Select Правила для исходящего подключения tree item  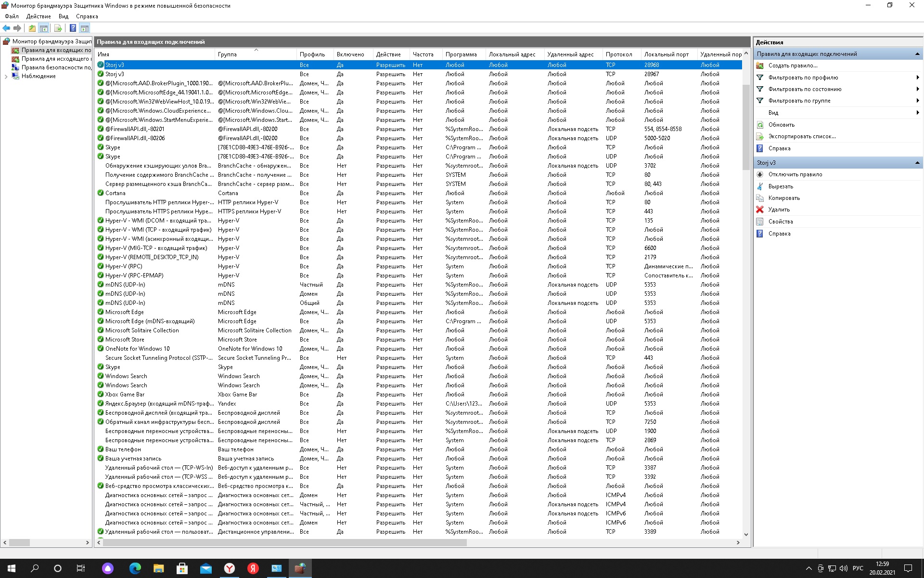[55, 59]
